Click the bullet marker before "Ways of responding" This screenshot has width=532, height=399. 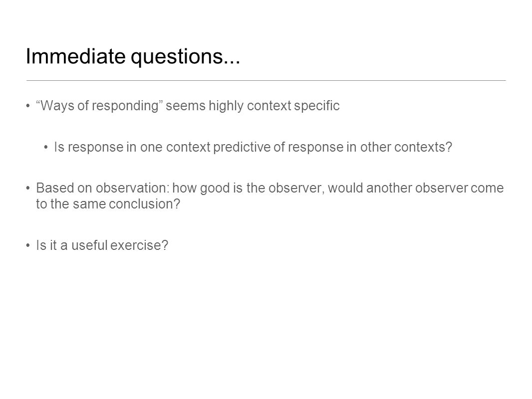pyautogui.click(x=28, y=106)
